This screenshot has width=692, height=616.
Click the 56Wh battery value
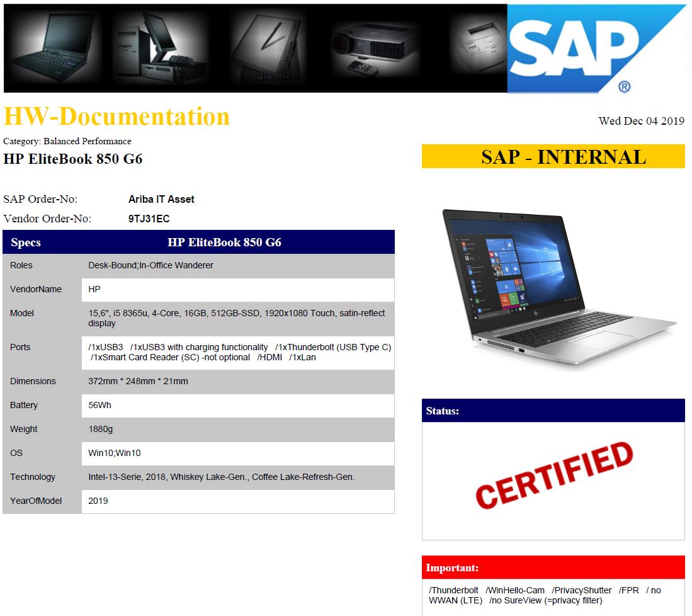click(x=99, y=405)
